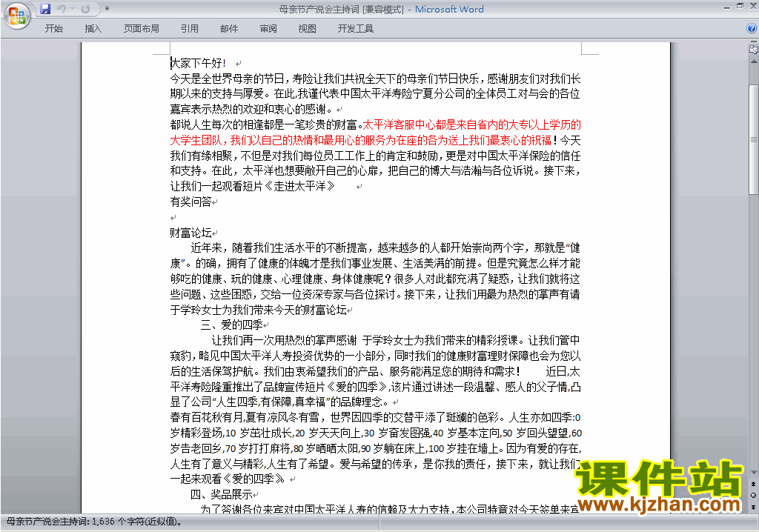Click the red text 太平洋客服中心
759x532 pixels.
398,125
